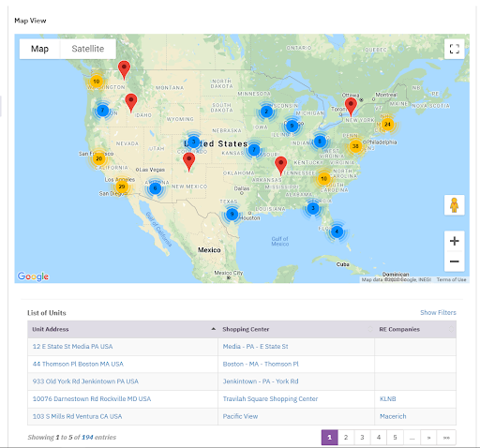Viewport: 480px width, 448px height.
Task: Open 44 Thomson Pl Boston MA address
Action: click(x=78, y=364)
